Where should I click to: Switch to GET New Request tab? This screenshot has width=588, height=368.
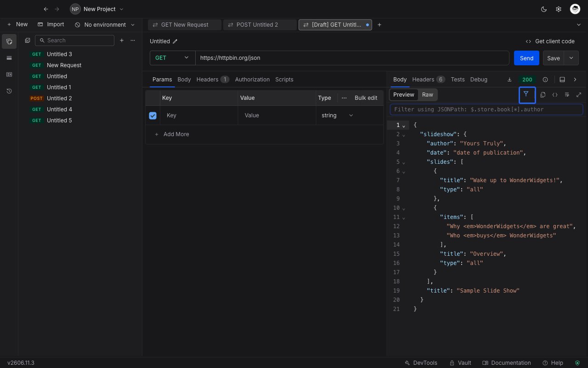pos(185,25)
